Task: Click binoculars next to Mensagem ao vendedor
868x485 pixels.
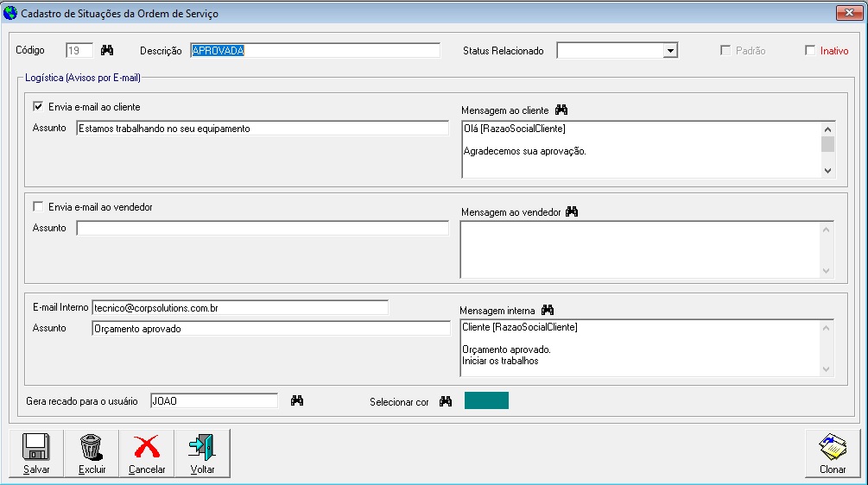Action: 571,211
